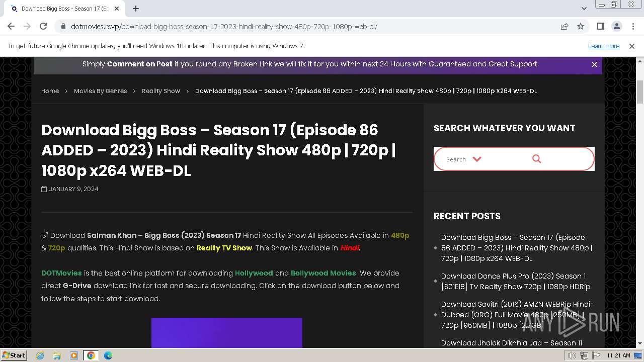
Task: Expand the search category chevron
Action: [477, 159]
